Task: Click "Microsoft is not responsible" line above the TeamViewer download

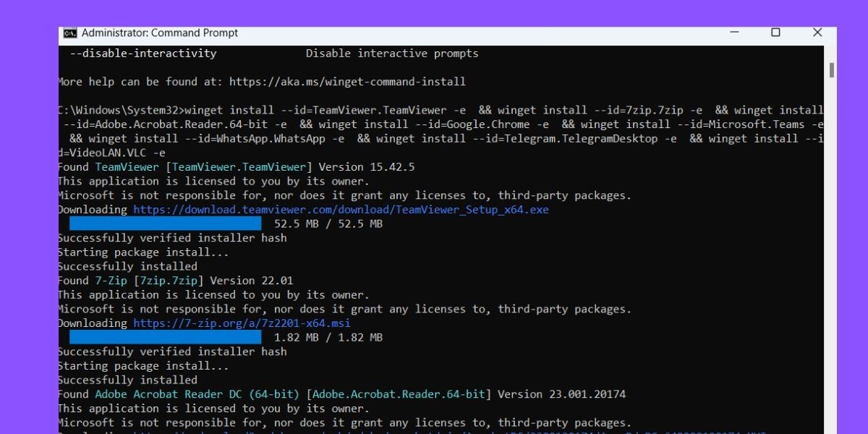Action: (x=344, y=195)
